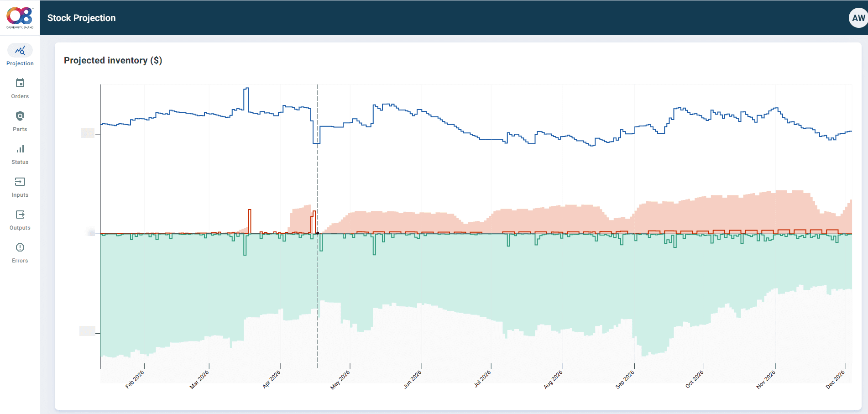Navigate to Parts via the shield icon
868x414 pixels.
20,116
